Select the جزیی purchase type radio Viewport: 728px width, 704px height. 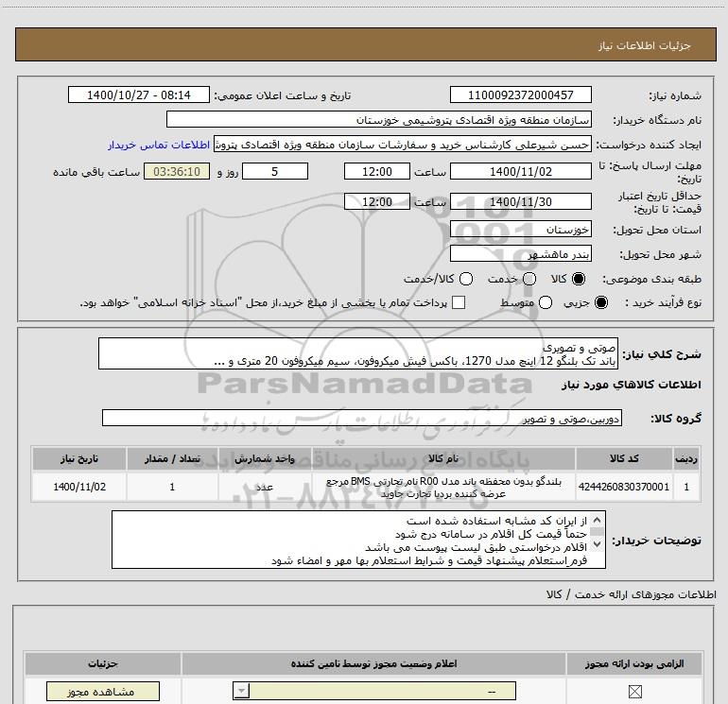[601, 302]
